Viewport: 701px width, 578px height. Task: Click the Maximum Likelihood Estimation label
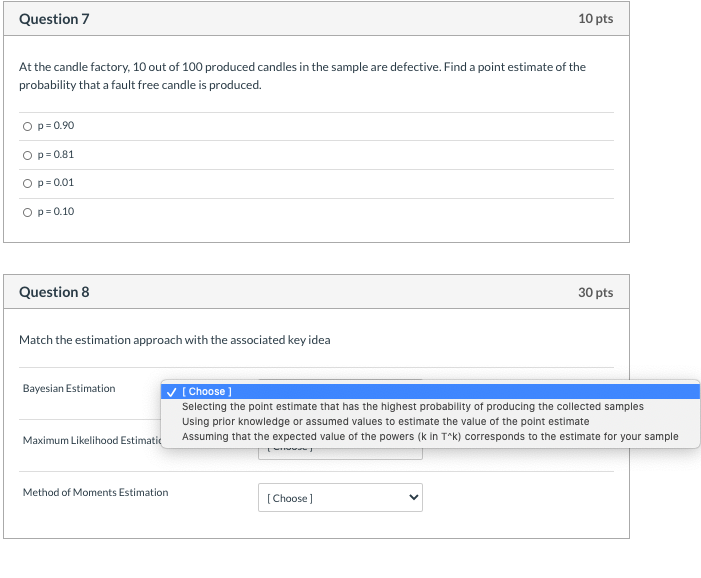(92, 440)
